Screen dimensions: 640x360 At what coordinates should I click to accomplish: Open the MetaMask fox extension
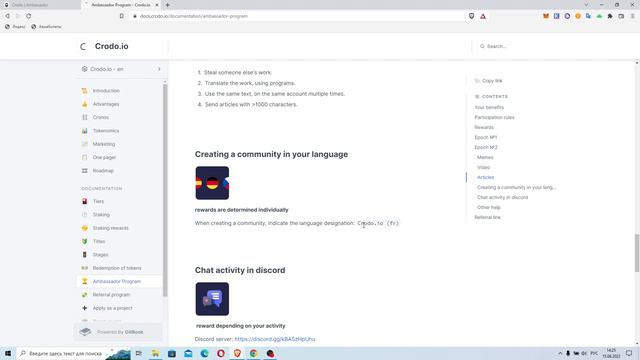click(546, 16)
